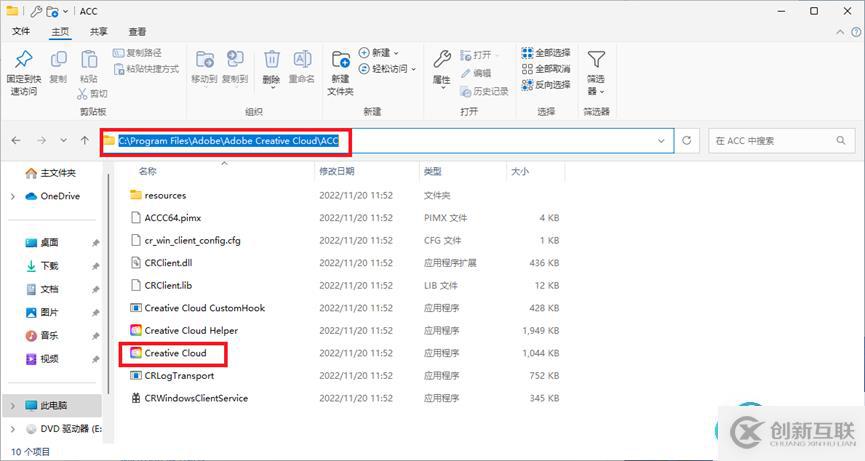865x461 pixels.
Task: Click Copy path (复制路径)
Action: tap(137, 53)
